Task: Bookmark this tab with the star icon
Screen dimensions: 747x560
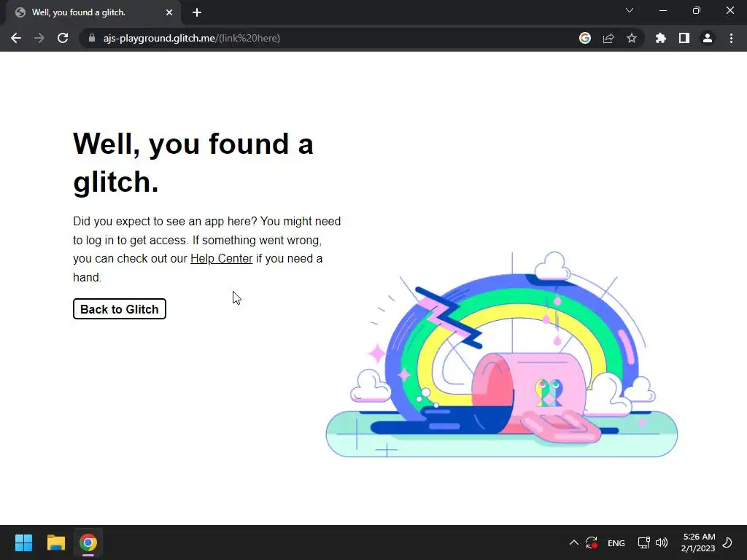Action: pos(632,38)
